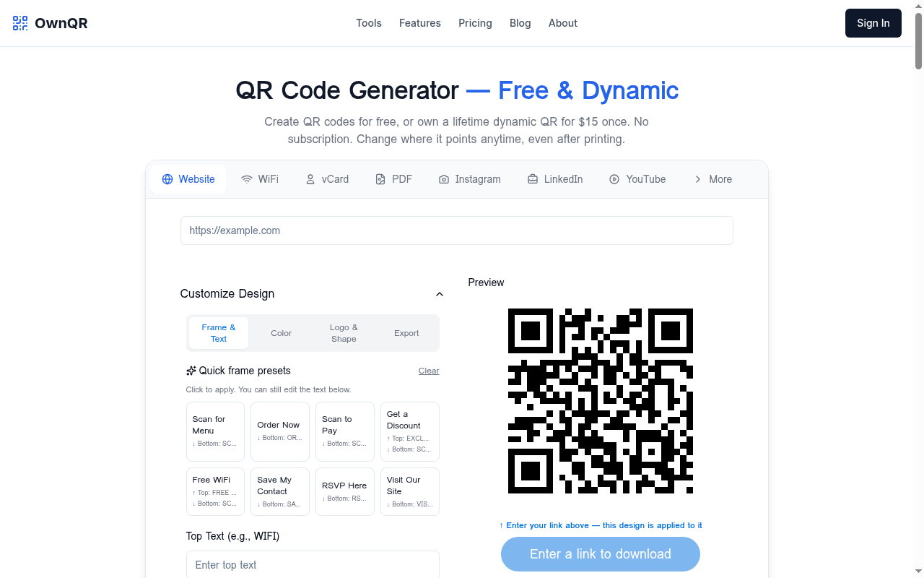Choose the vCard QR type tab
The height and width of the screenshot is (578, 924).
327,179
